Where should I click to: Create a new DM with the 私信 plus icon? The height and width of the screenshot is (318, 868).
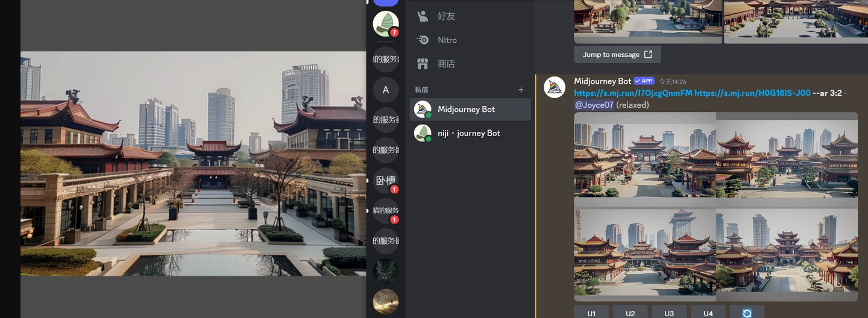[x=521, y=90]
